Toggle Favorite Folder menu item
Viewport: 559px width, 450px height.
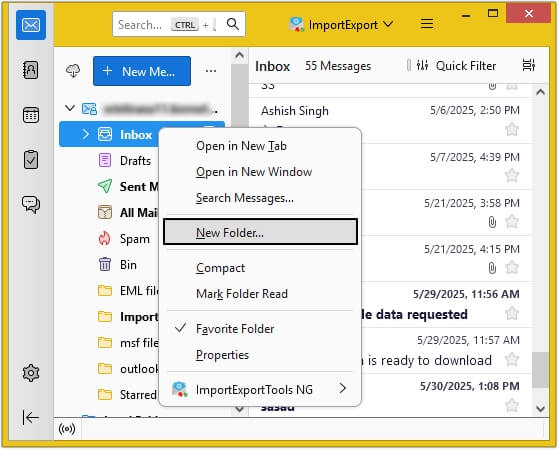pos(260,328)
